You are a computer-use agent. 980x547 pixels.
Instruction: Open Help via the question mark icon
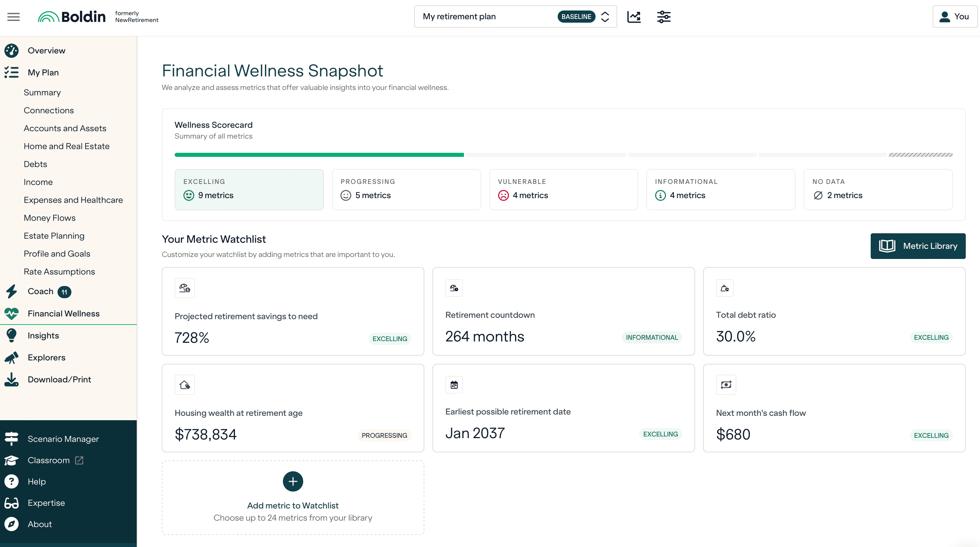point(12,481)
